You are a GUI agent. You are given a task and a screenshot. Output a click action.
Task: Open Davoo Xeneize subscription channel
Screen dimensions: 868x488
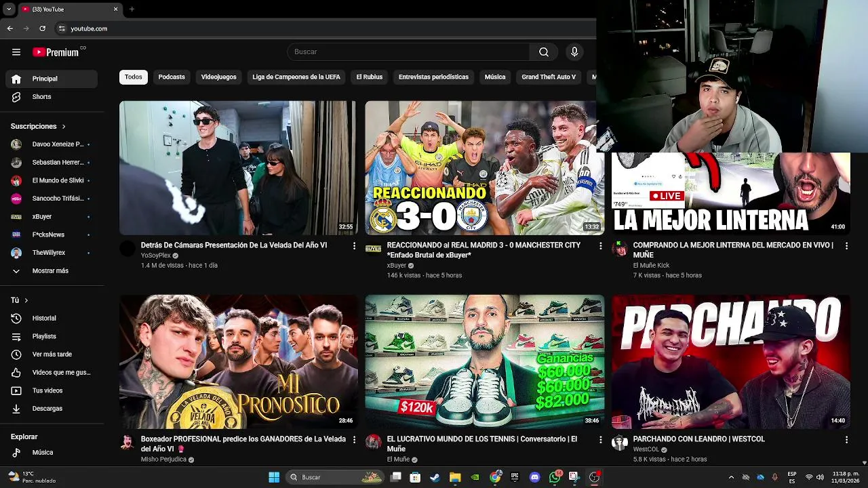tap(52, 144)
